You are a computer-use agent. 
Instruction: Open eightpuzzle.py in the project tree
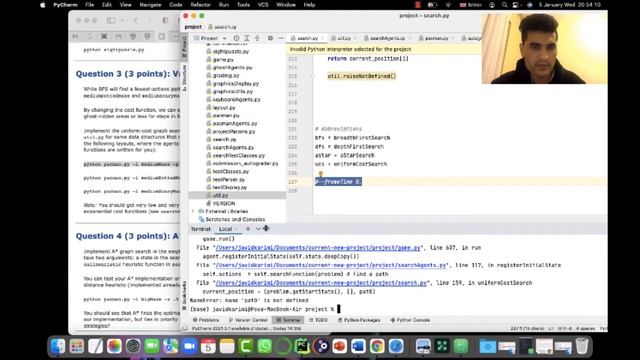pos(231,51)
